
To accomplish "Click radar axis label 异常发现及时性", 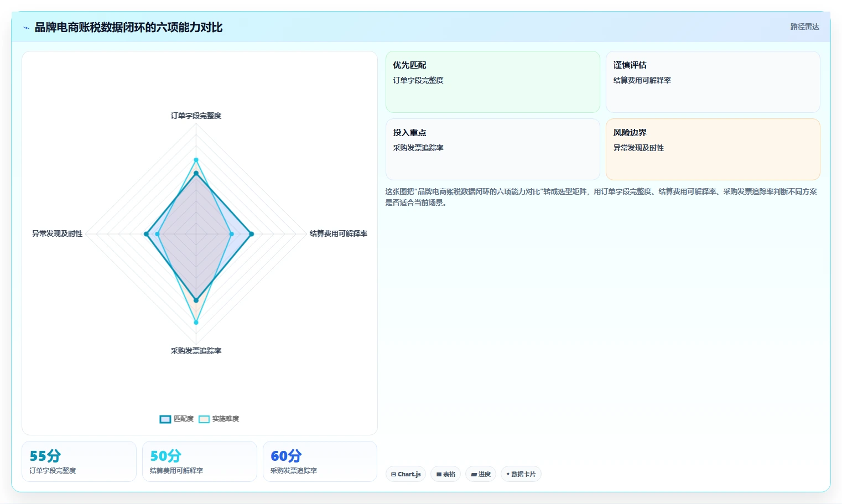I will click(x=57, y=233).
